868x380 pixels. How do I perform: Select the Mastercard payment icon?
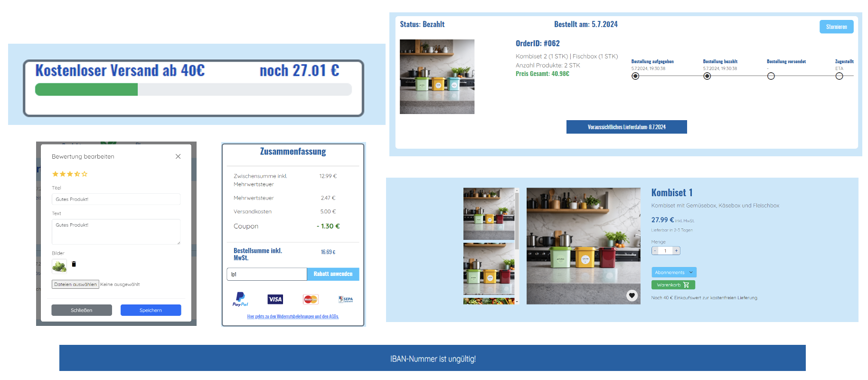click(311, 299)
